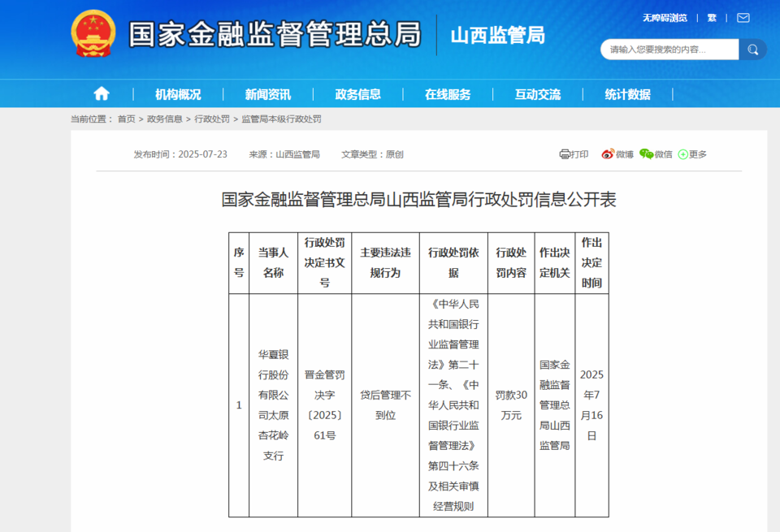Image resolution: width=780 pixels, height=532 pixels.
Task: Click 文章类型：原创 text
Action: (372, 154)
